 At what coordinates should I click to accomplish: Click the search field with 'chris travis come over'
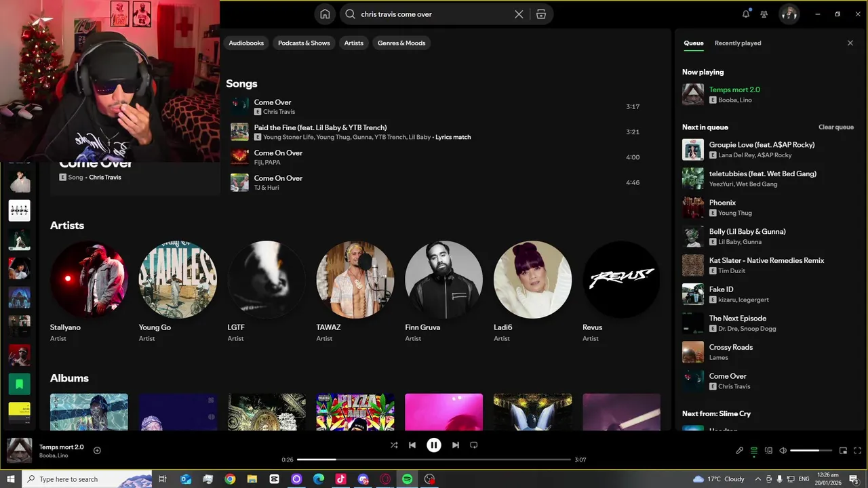tap(434, 14)
